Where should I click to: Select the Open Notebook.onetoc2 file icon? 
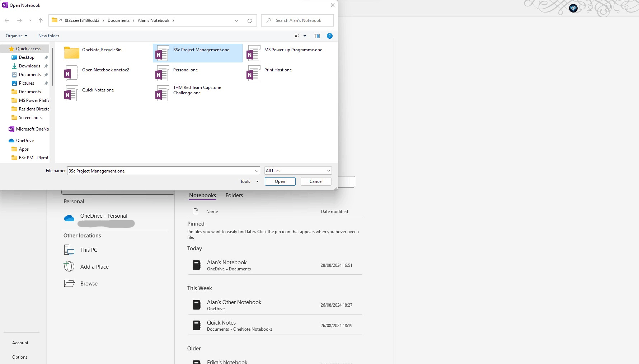point(71,73)
